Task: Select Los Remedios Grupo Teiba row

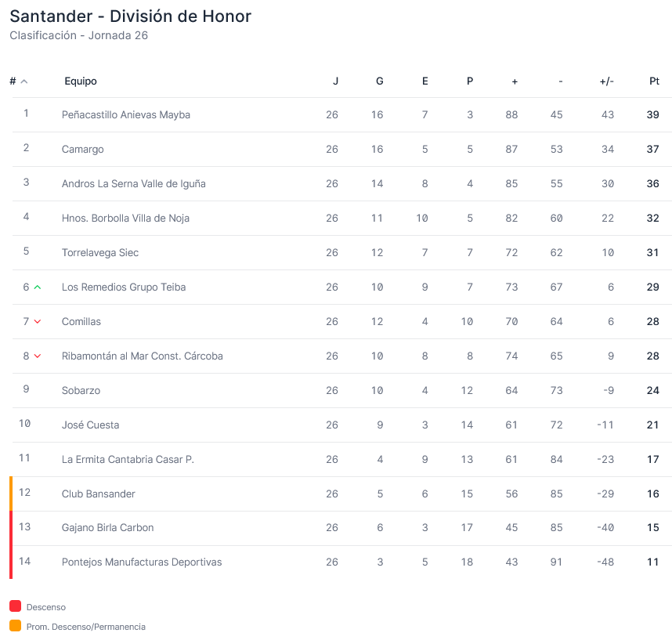Action: tap(342, 287)
